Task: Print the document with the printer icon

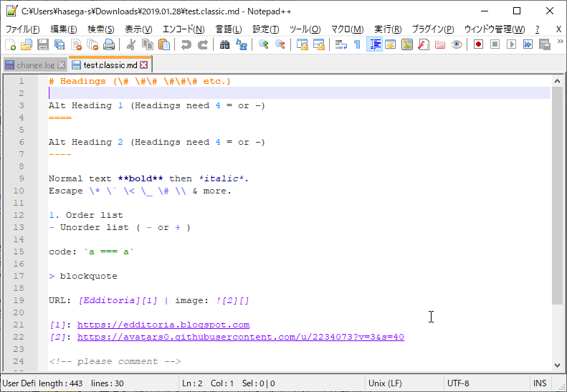Action: pyautogui.click(x=109, y=44)
